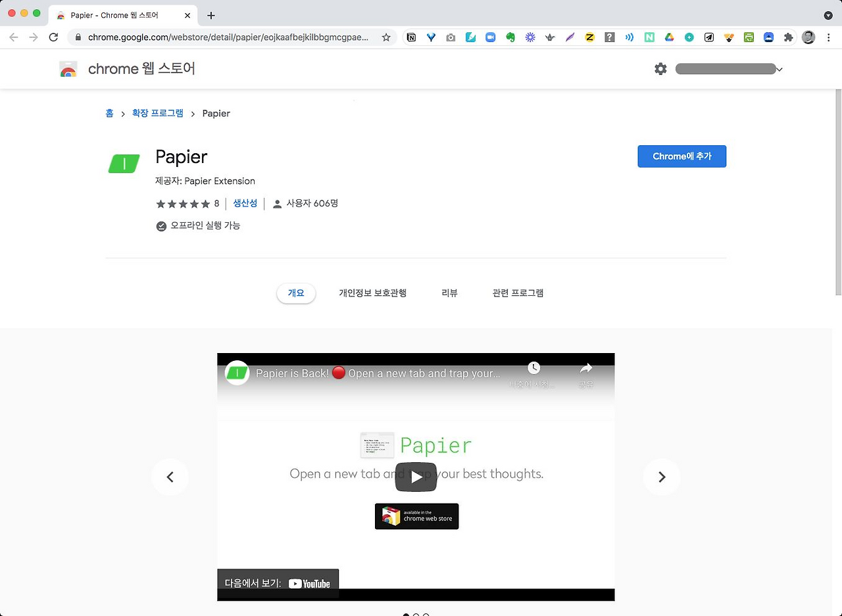Select the Papier browser tab
The image size is (842, 616).
coord(122,15)
